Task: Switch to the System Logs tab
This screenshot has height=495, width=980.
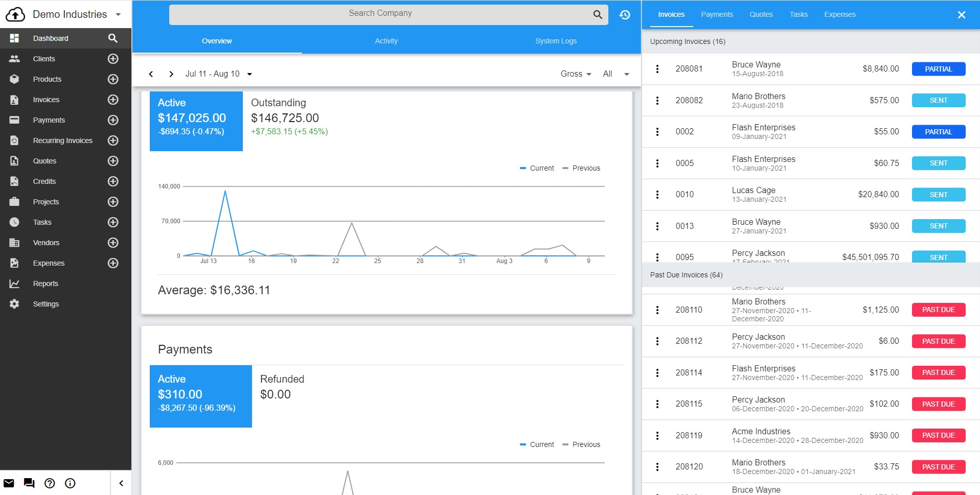Action: tap(555, 41)
